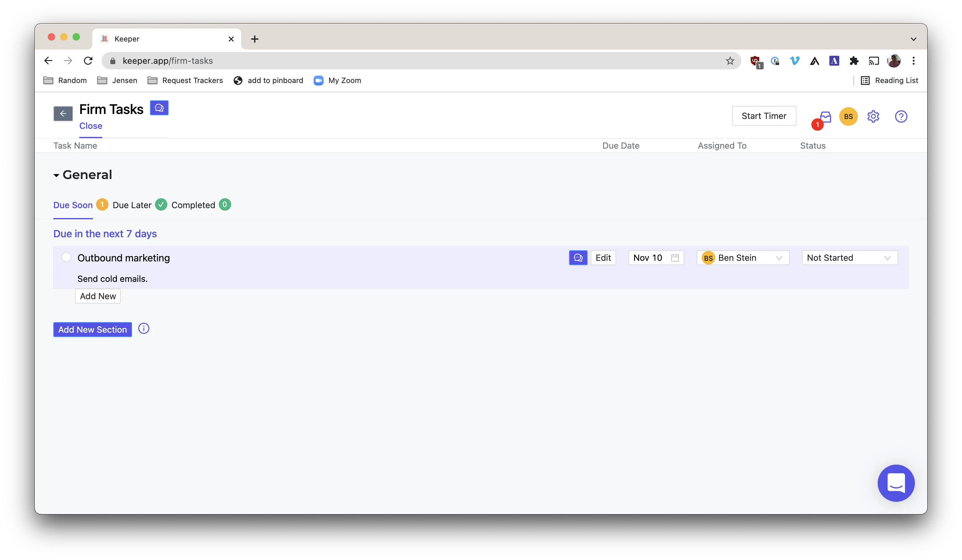962x560 pixels.
Task: Click the Task Name column header
Action: pyautogui.click(x=75, y=146)
